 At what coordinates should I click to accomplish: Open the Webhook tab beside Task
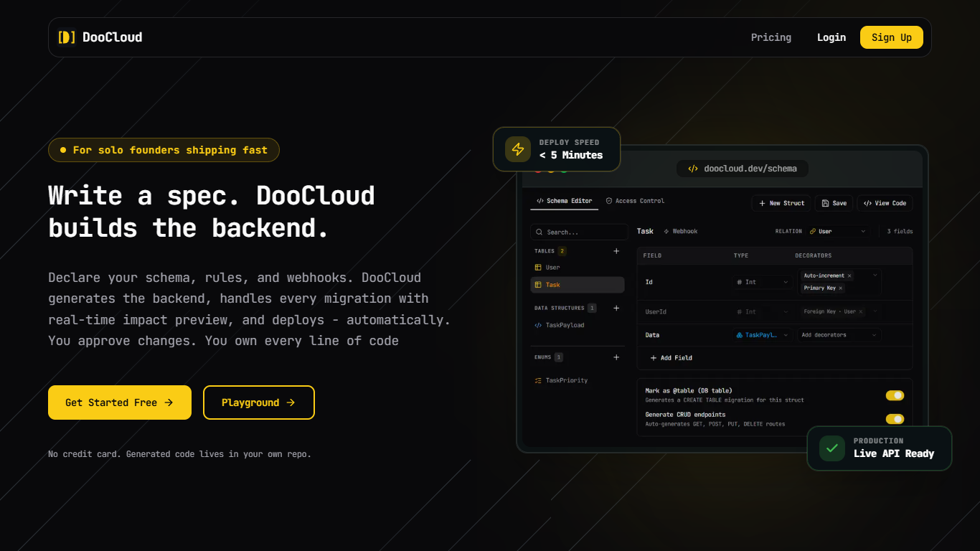680,232
